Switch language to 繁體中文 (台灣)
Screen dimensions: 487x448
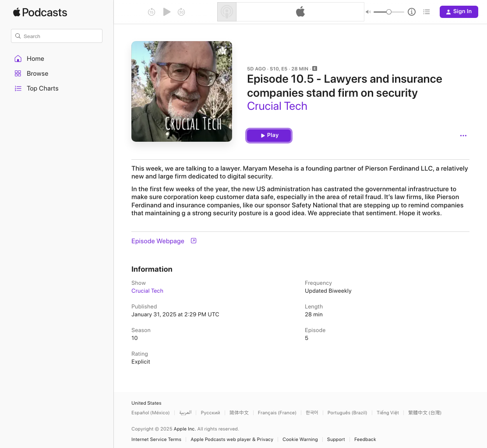click(424, 413)
